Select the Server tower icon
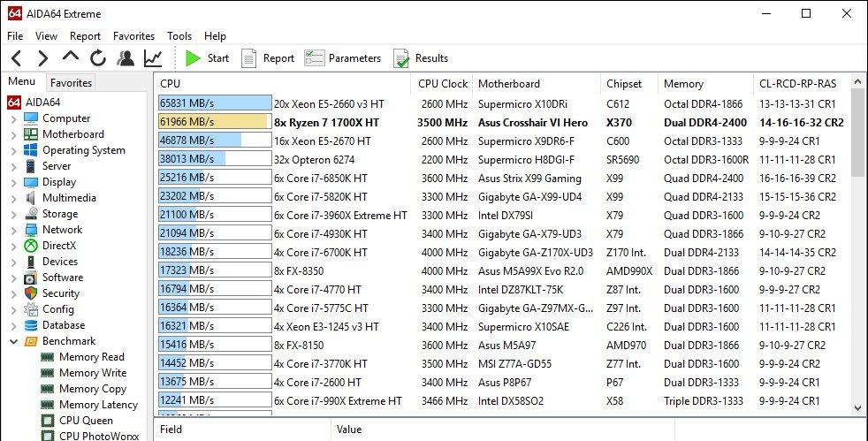Viewport: 868px width, 441px height. click(31, 166)
